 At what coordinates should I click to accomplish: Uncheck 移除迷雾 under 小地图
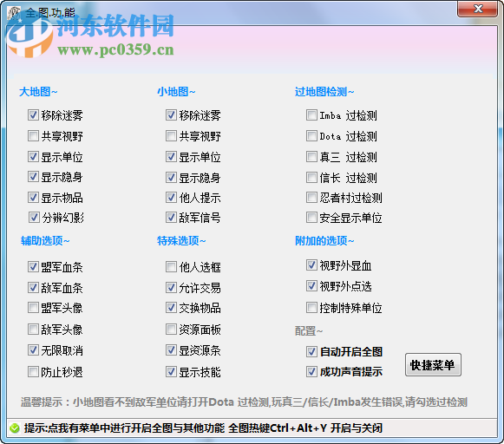click(x=171, y=115)
